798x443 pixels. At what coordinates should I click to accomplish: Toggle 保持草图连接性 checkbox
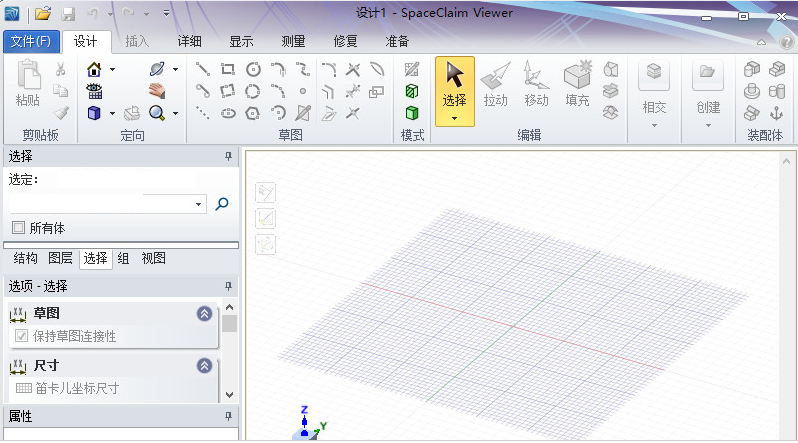pyautogui.click(x=21, y=336)
